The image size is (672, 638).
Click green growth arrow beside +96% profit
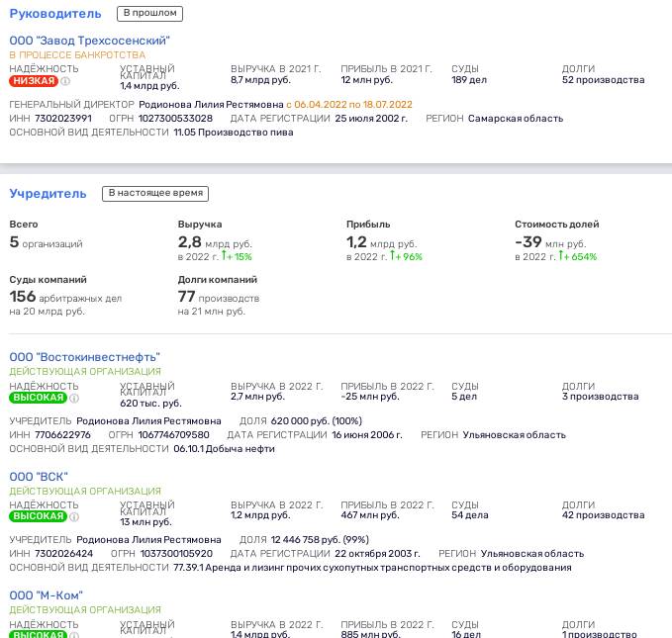[x=395, y=257]
